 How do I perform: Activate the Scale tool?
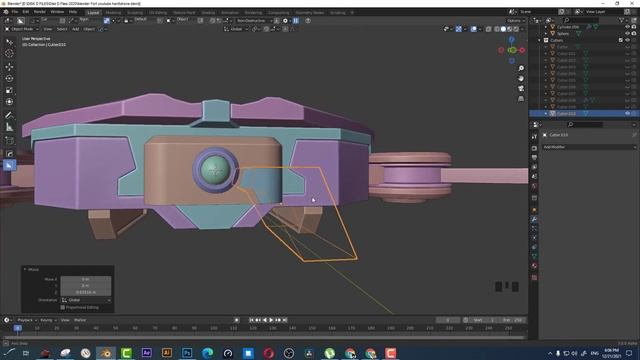9,90
